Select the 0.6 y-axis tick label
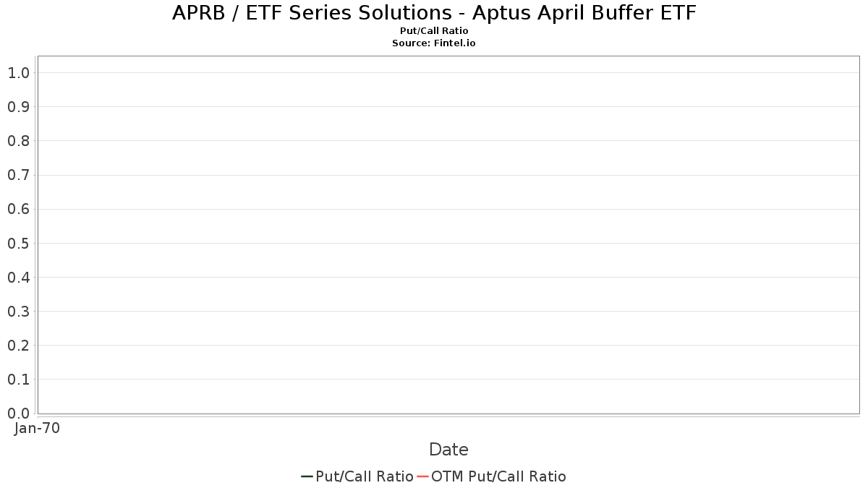Image resolution: width=868 pixels, height=488 pixels. click(18, 209)
